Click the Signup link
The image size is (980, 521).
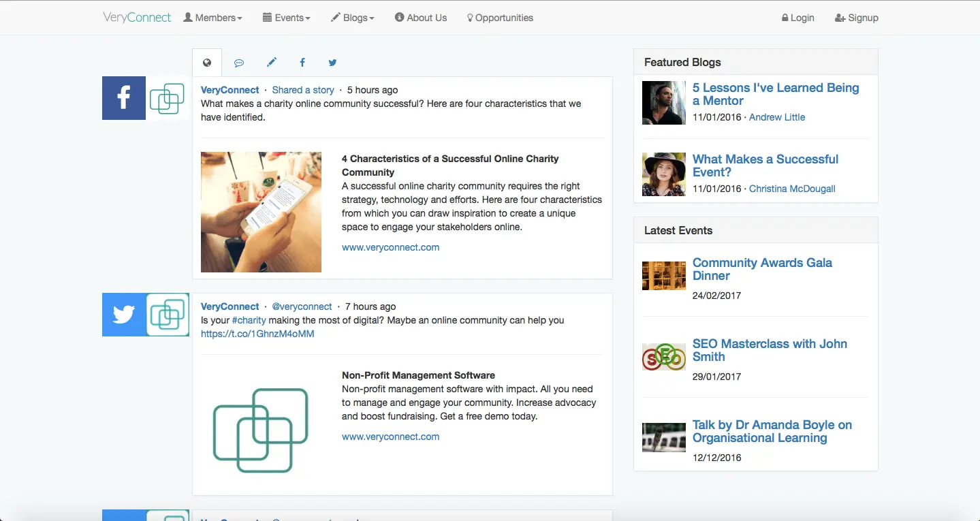(x=857, y=18)
